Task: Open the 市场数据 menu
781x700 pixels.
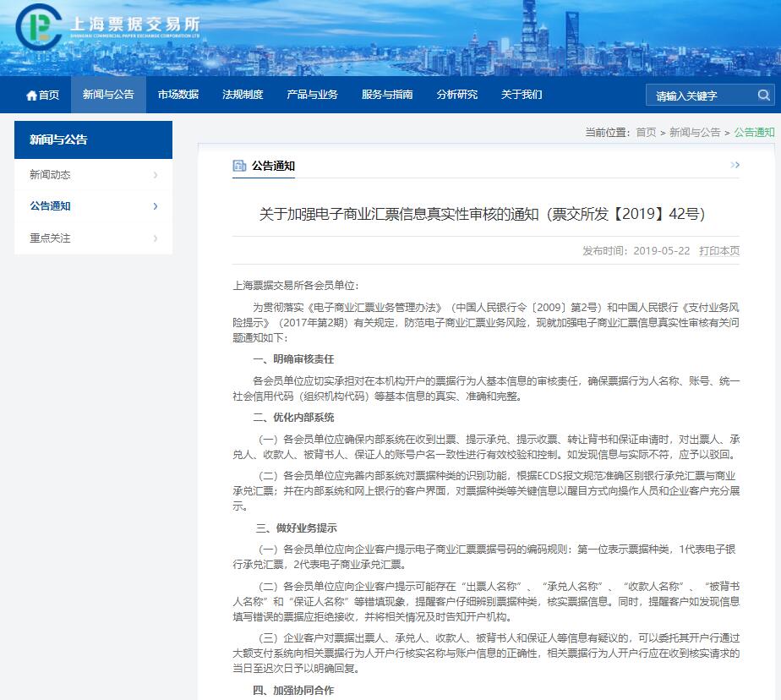Action: pos(177,95)
